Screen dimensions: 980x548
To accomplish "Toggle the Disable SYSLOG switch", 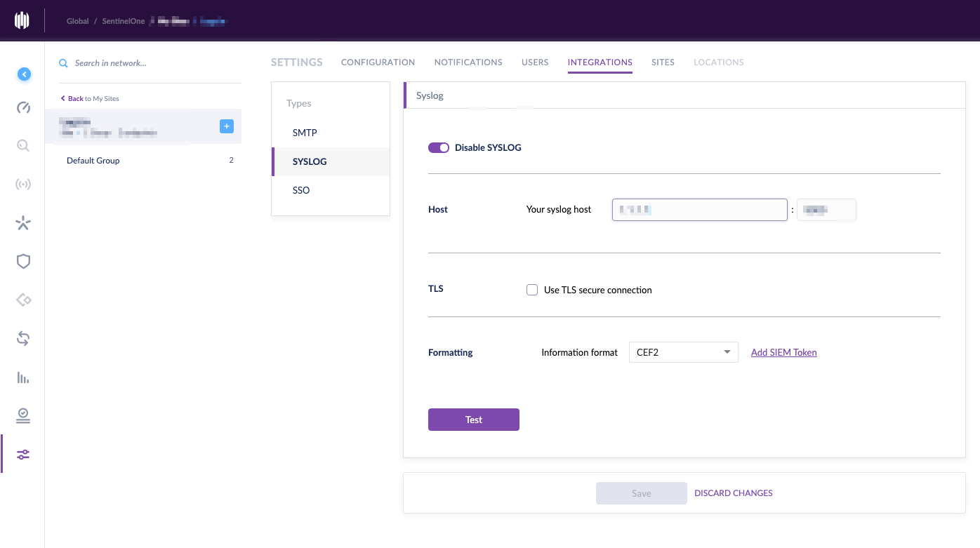I will pos(439,148).
